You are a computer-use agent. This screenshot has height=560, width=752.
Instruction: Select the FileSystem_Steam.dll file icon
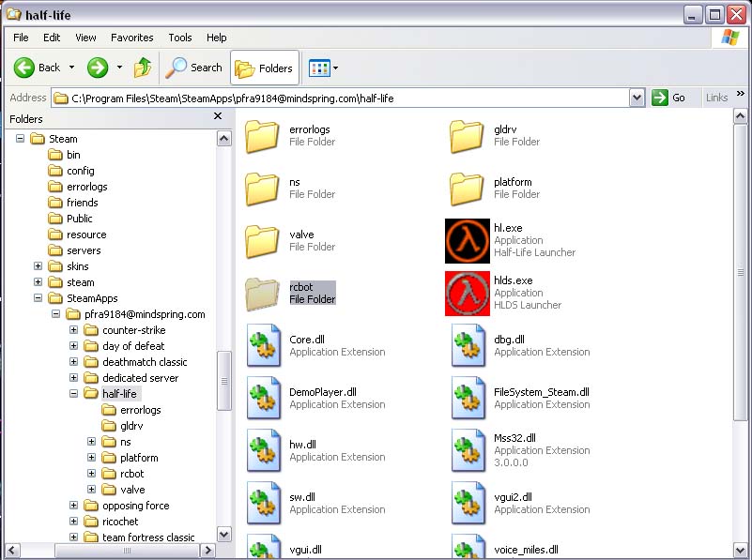coord(468,398)
